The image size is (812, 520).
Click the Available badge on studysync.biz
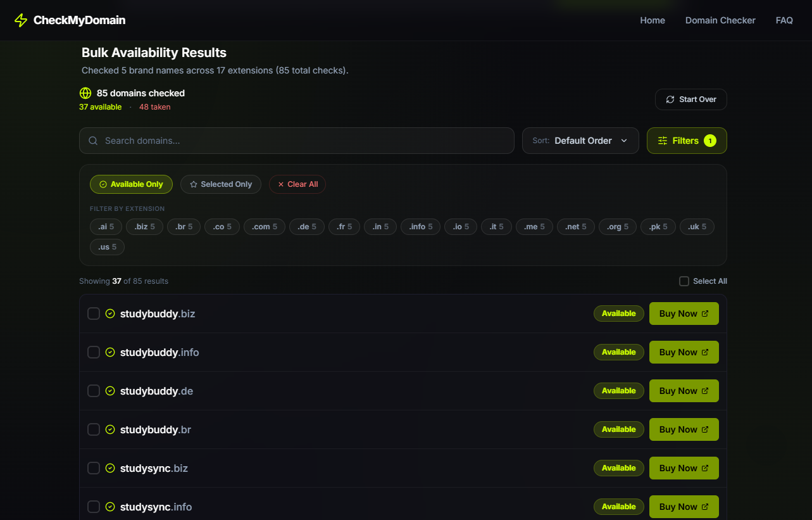(619, 468)
